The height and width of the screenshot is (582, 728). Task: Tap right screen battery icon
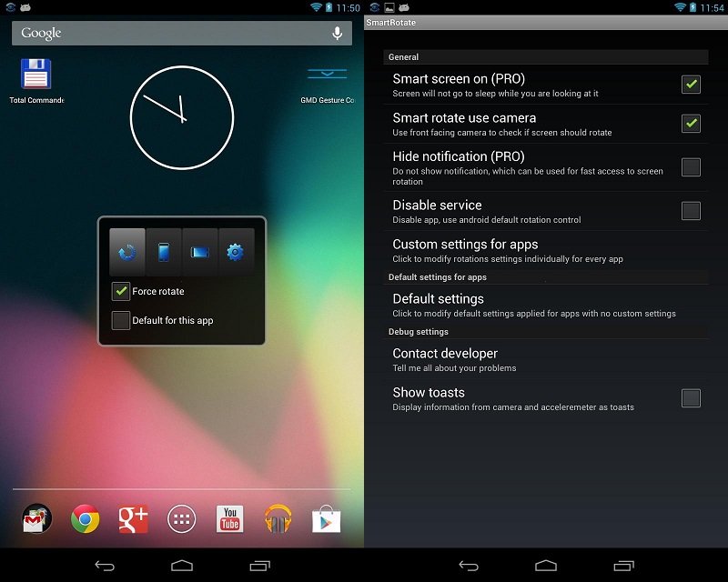tap(693, 7)
